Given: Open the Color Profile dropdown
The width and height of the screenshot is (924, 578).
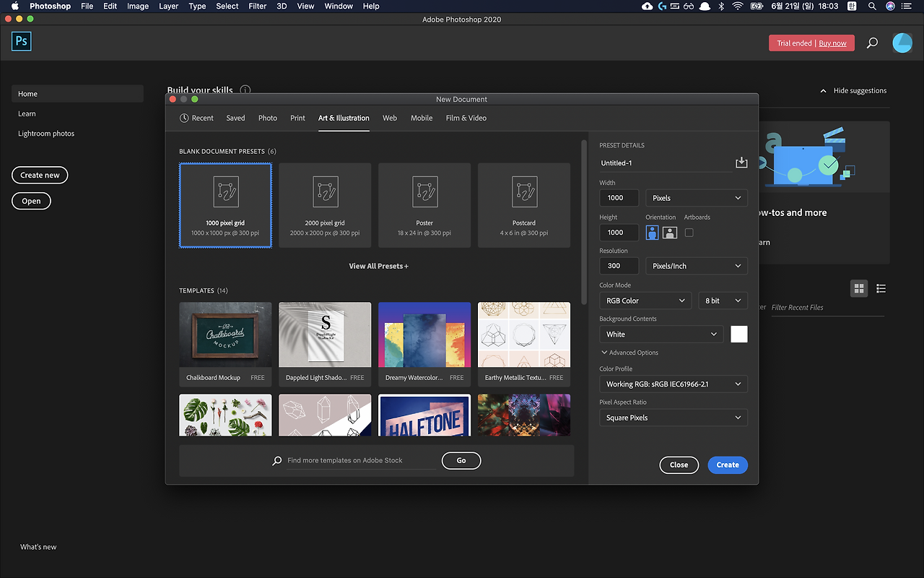Looking at the screenshot, I should pos(674,384).
